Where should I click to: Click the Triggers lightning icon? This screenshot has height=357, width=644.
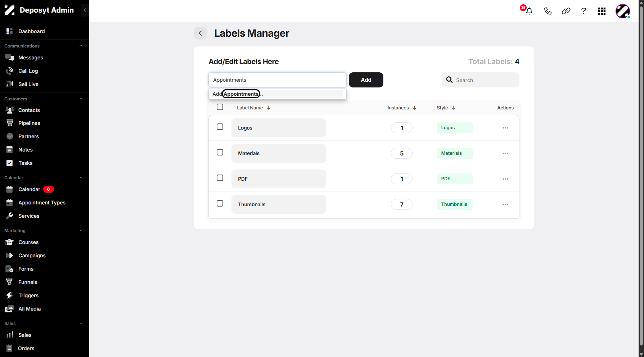point(10,295)
